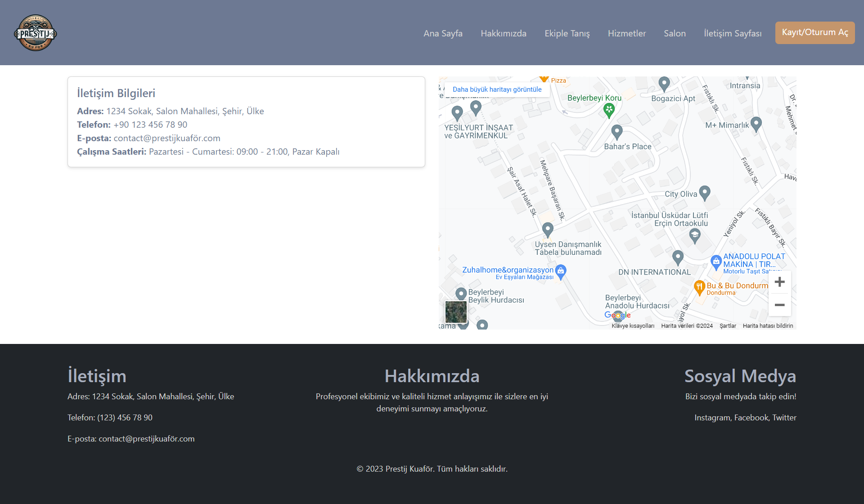Select the Bahar's Place map pin
This screenshot has width=864, height=504.
(617, 132)
